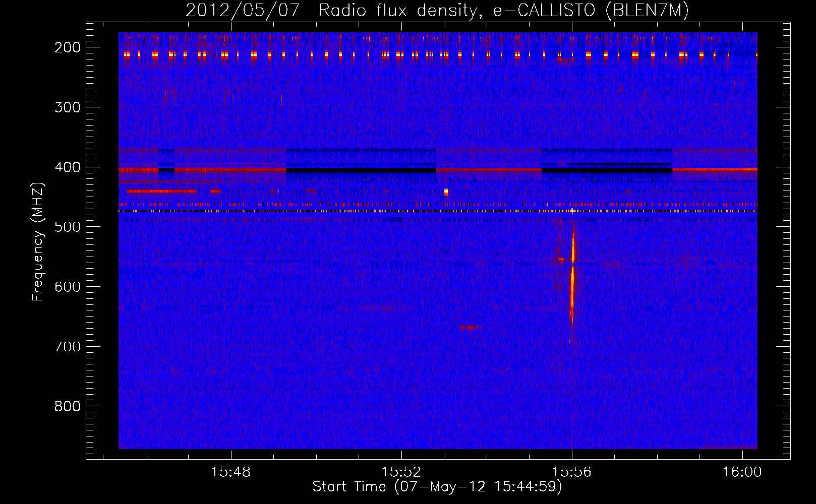Click the 15:56 time tick label
816x504 pixels.
coord(572,472)
